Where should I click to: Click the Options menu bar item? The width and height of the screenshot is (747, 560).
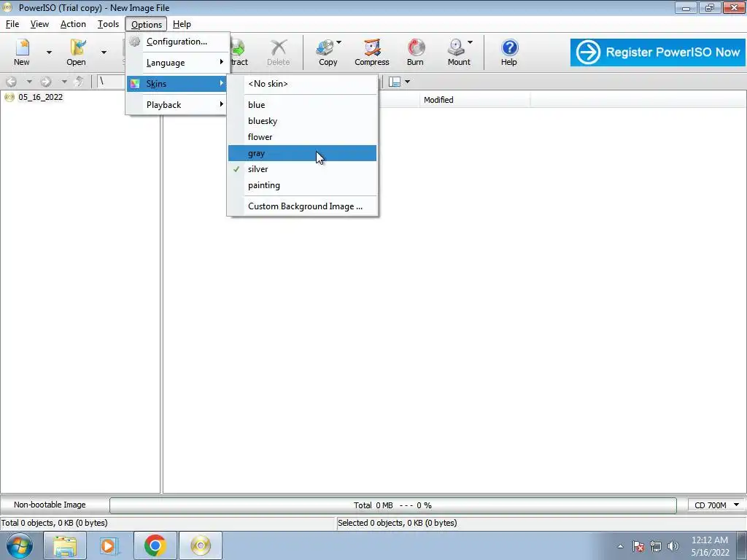click(x=146, y=24)
